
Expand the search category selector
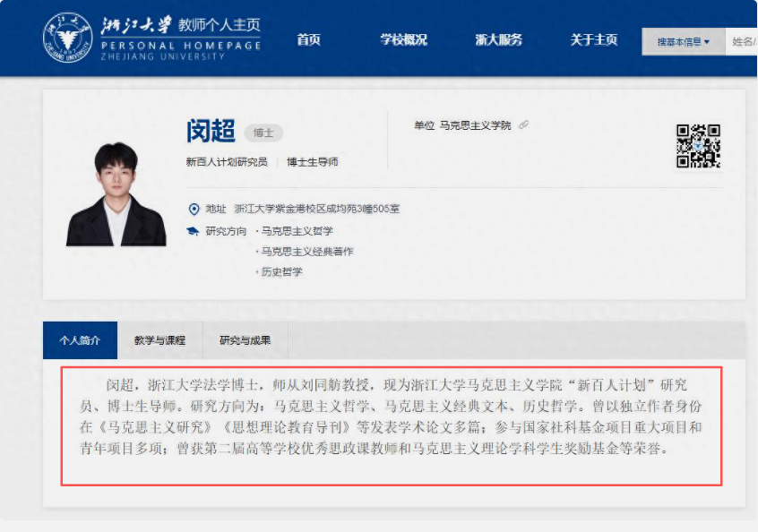tap(683, 41)
